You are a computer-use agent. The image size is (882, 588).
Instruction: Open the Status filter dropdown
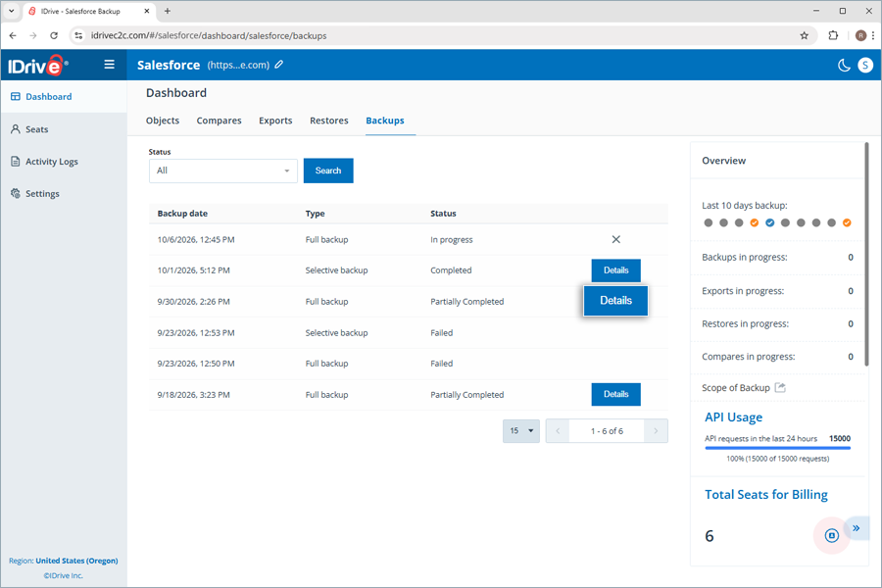coord(222,171)
